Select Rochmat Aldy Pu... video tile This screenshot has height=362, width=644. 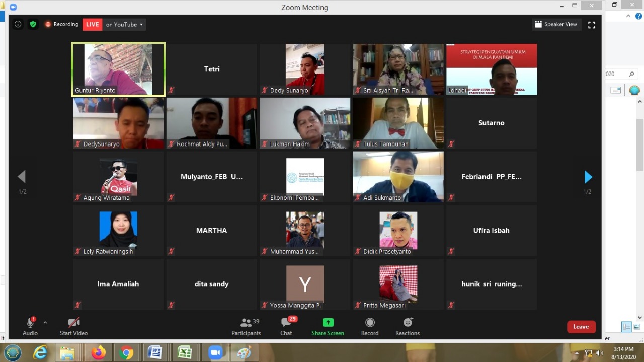point(212,123)
